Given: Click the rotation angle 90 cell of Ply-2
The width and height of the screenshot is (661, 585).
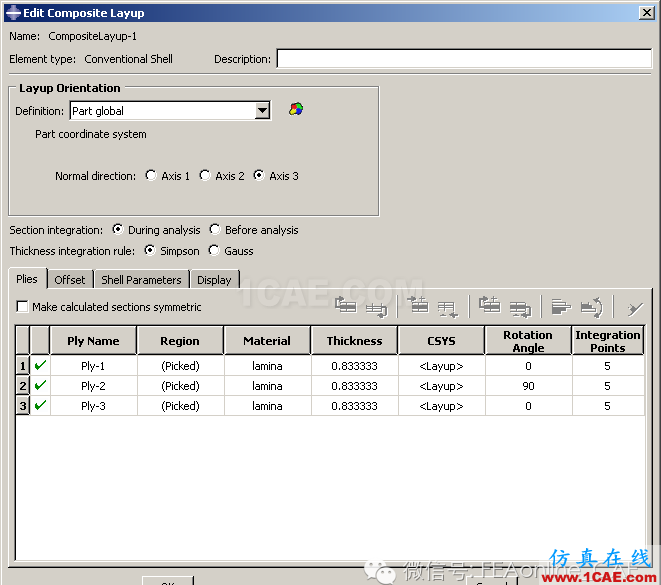Looking at the screenshot, I should [x=528, y=386].
